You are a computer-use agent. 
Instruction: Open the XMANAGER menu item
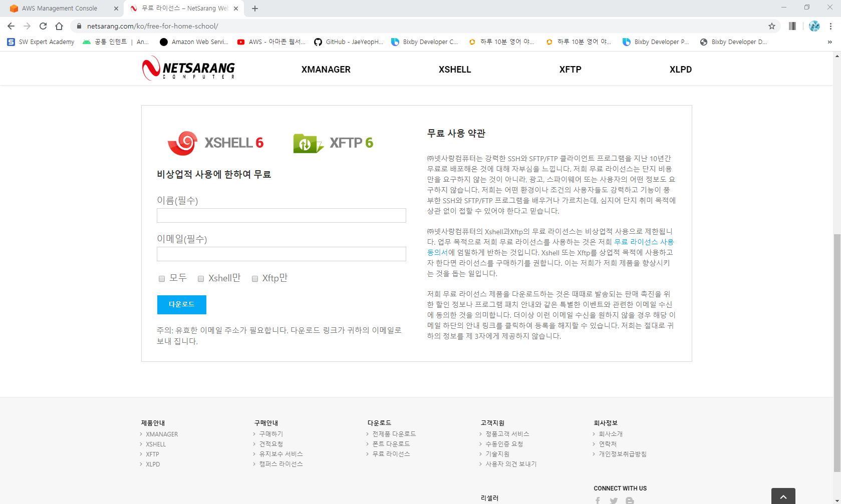point(326,70)
